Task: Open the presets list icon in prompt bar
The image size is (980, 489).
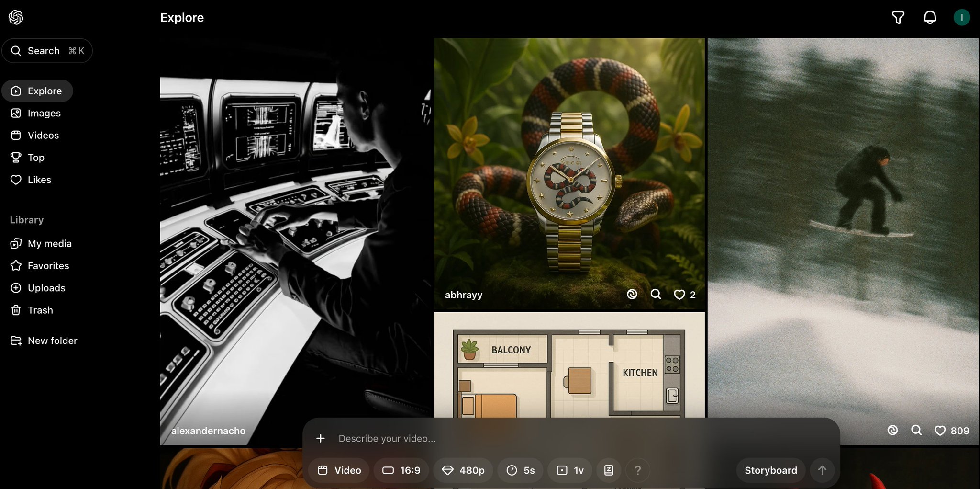Action: [609, 470]
